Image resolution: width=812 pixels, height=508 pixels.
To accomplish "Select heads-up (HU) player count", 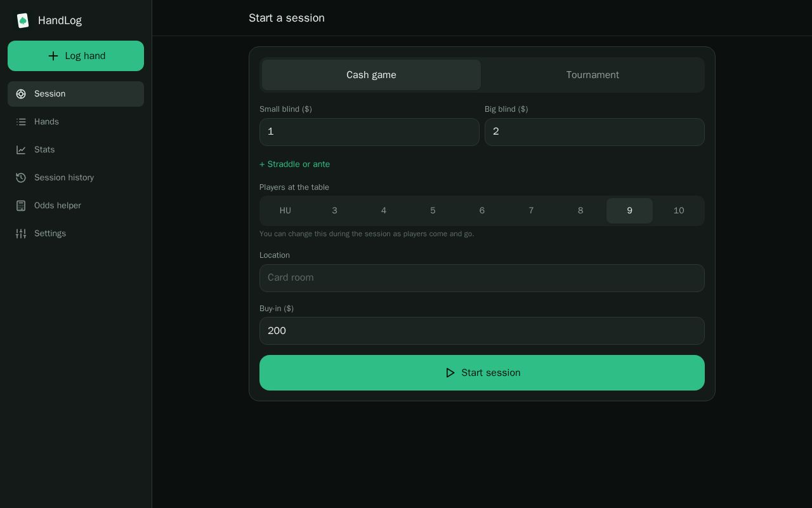I will [x=285, y=211].
